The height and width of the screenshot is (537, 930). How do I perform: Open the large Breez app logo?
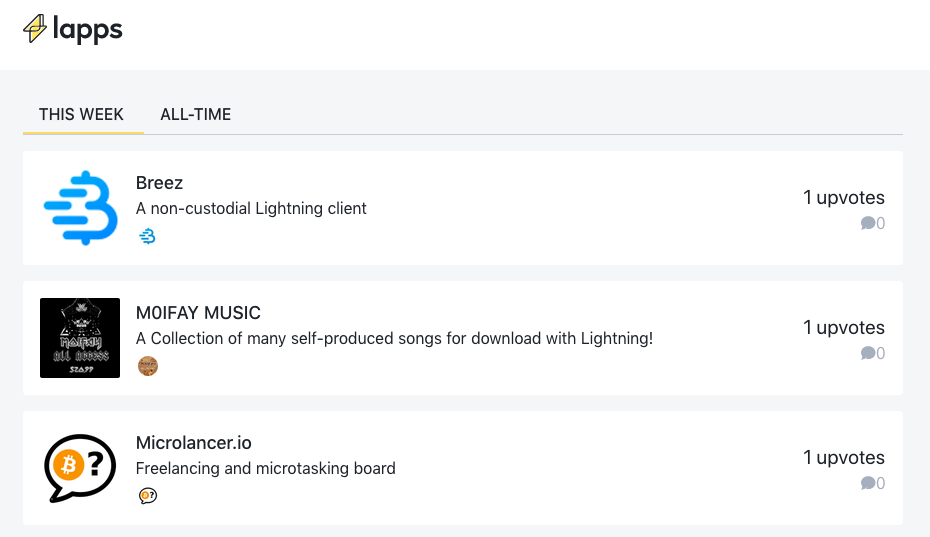80,208
